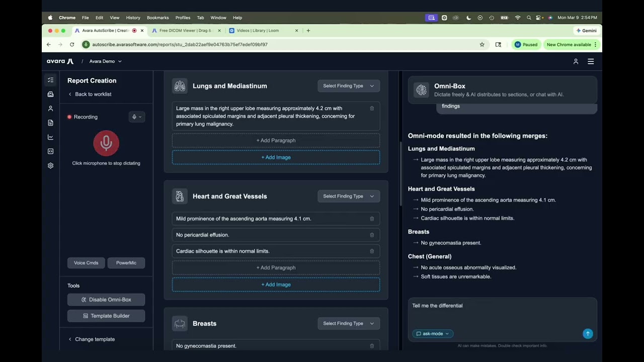Open PowerMic settings

126,263
